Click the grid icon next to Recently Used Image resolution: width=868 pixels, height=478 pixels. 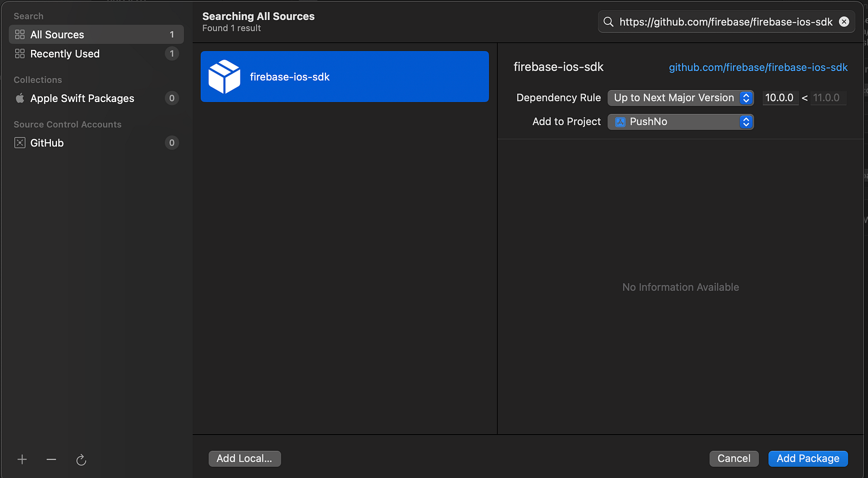(20, 54)
